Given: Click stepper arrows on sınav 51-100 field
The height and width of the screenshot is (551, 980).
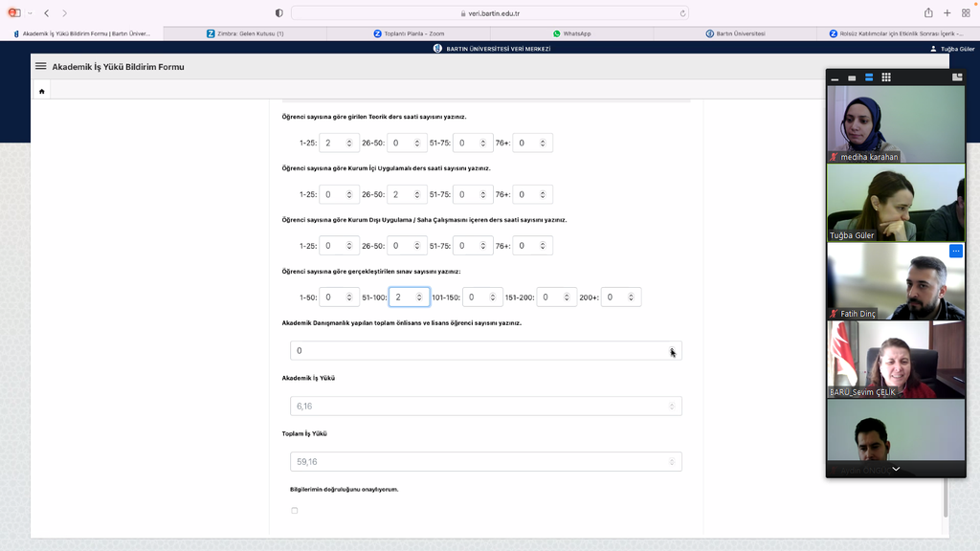Looking at the screenshot, I should pyautogui.click(x=419, y=298).
